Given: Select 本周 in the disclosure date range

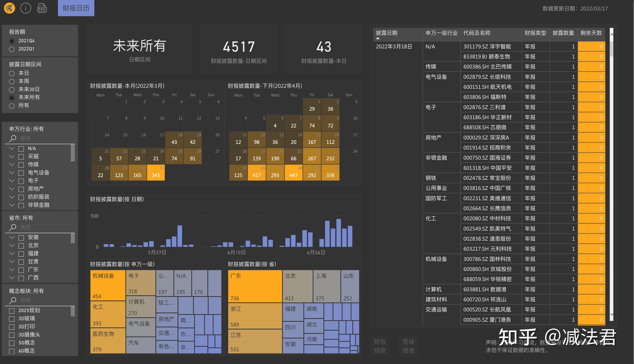Looking at the screenshot, I should click(11, 81).
